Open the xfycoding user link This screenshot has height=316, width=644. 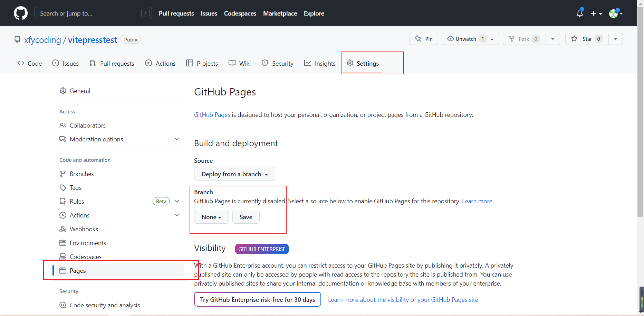42,40
